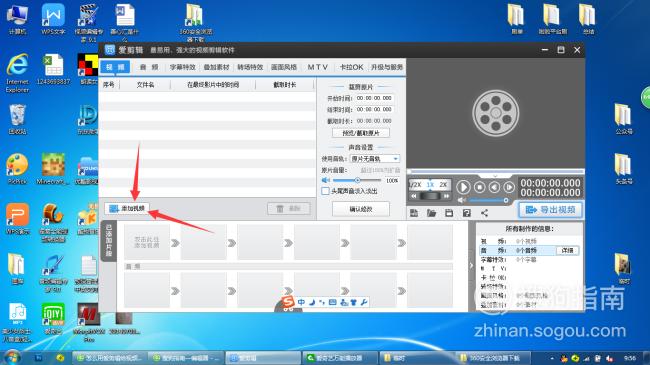Click the fast-forward arrows under speed selector
The width and height of the screenshot is (650, 365).
(446, 196)
